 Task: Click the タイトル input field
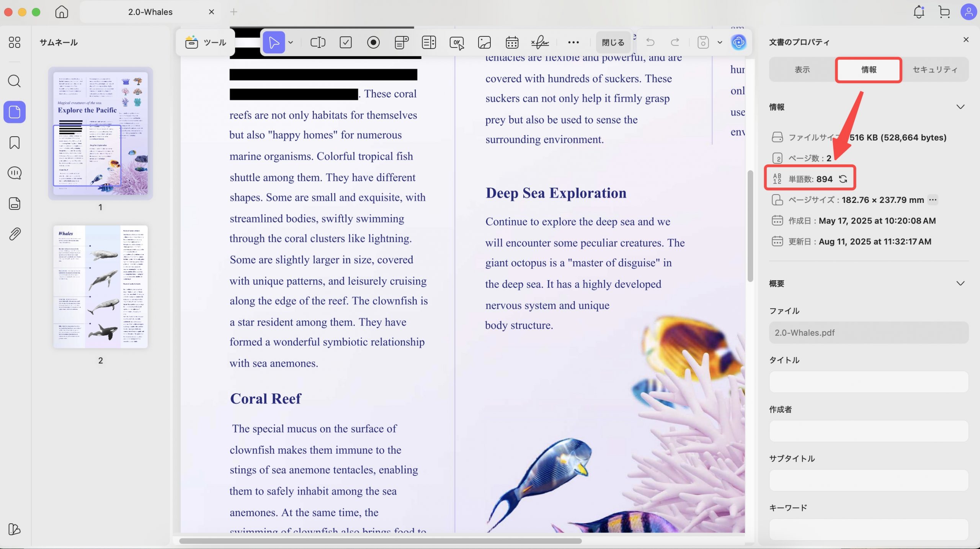(869, 382)
